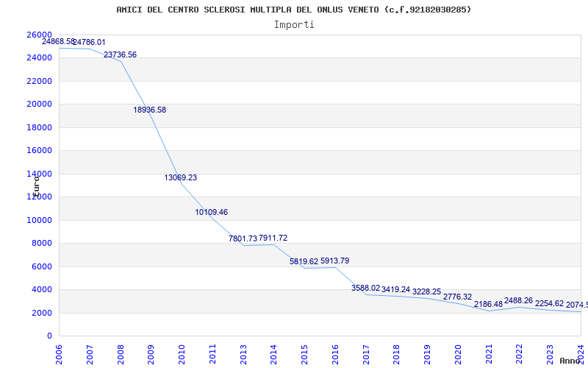
Task: Click the data label 2776.32
Action: [457, 297]
